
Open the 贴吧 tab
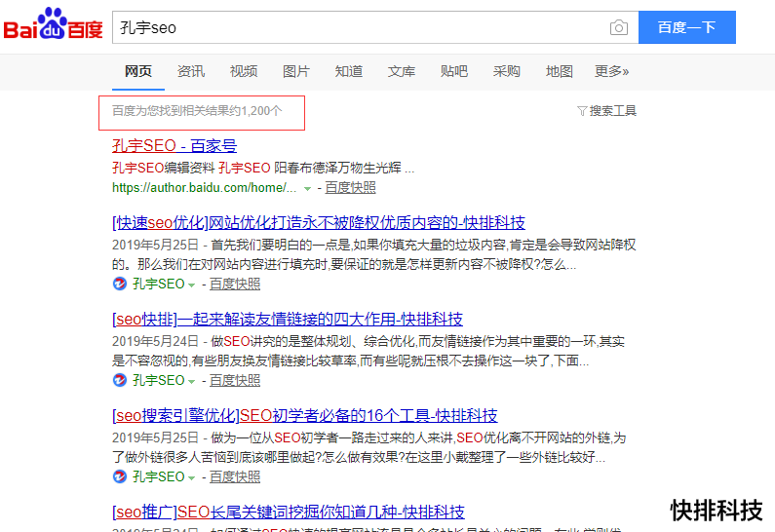453,72
